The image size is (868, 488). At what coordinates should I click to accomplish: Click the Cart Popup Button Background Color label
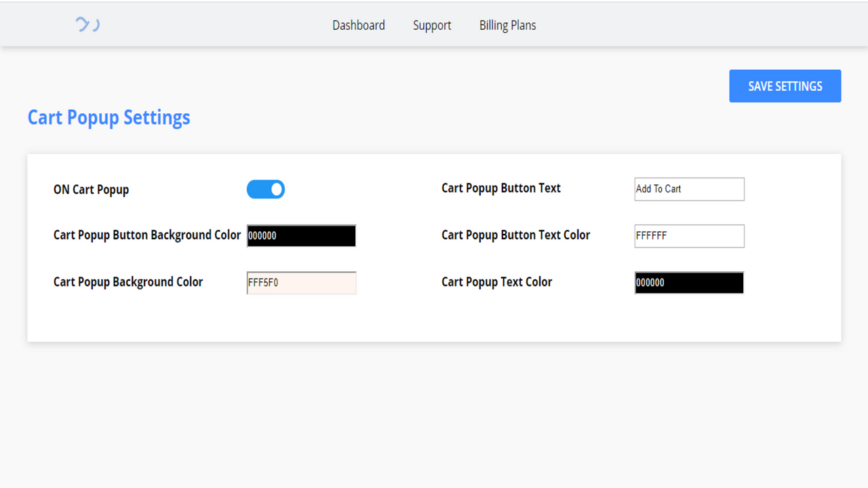[147, 235]
